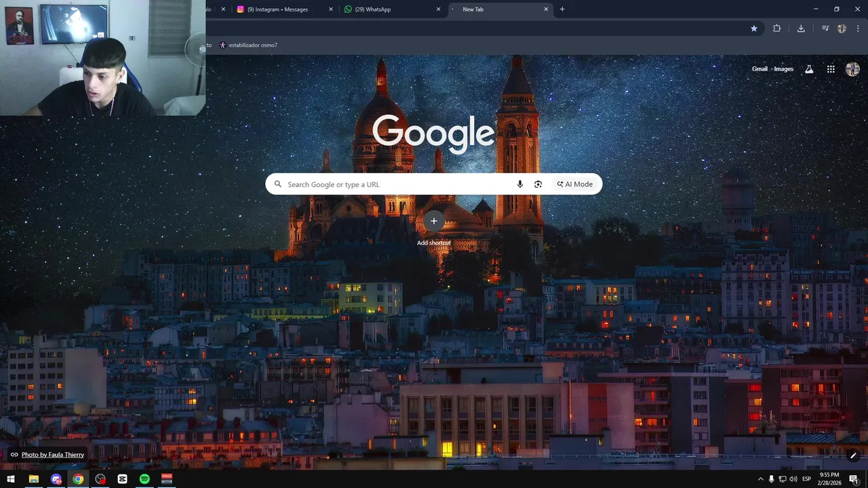
Task: Open the Chrome extensions puzzle icon
Action: point(777,28)
